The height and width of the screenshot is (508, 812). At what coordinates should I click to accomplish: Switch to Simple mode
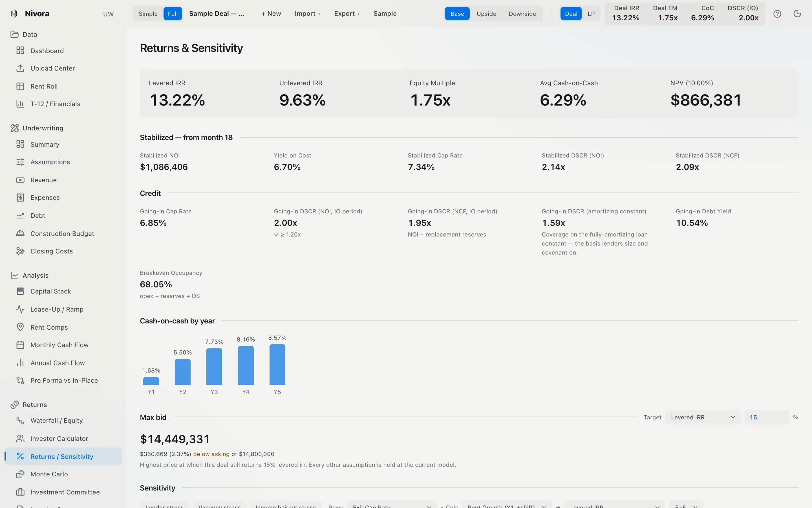click(148, 14)
